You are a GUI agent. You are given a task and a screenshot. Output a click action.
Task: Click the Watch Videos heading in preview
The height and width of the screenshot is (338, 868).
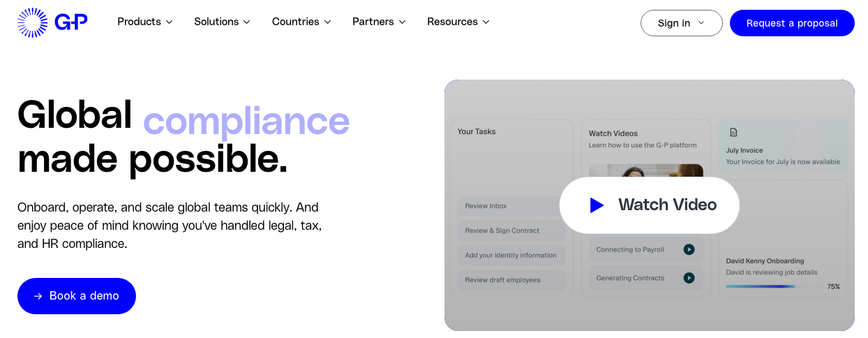point(613,133)
